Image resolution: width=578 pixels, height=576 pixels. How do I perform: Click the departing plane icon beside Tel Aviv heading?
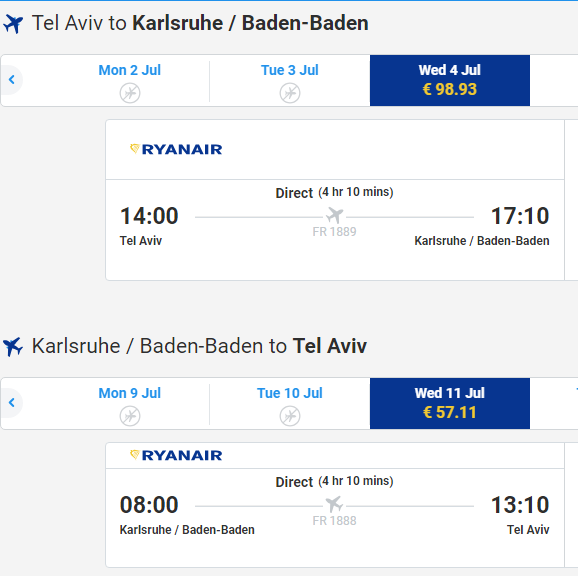[x=13, y=24]
